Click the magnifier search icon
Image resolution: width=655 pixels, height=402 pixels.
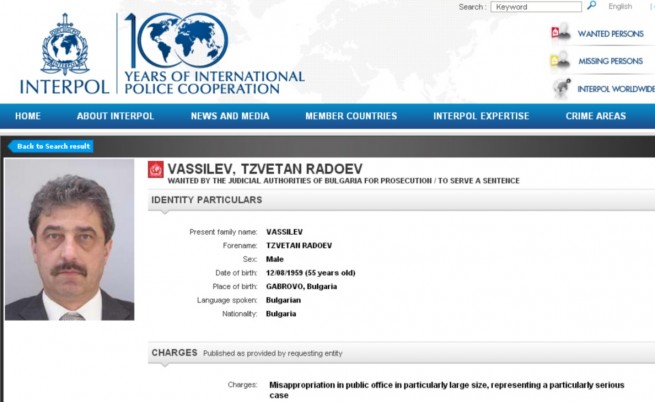pyautogui.click(x=592, y=6)
